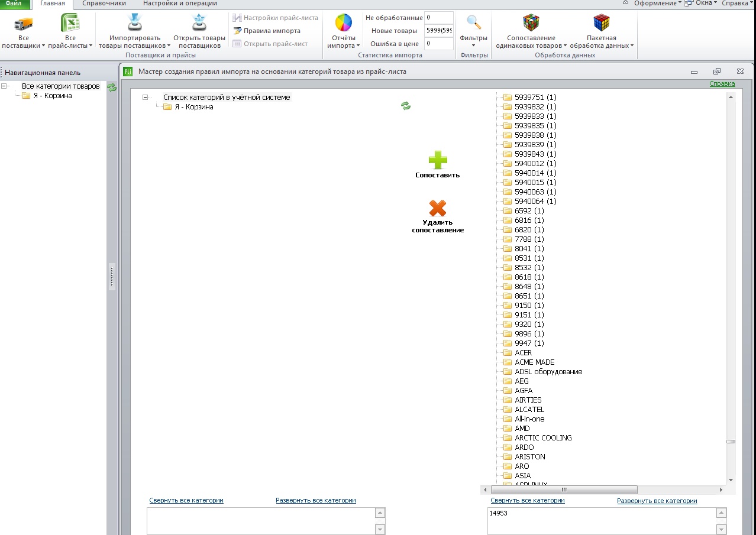The image size is (756, 535).
Task: Open the Пакетная обработка данных dropdown arrow
Action: pos(632,46)
